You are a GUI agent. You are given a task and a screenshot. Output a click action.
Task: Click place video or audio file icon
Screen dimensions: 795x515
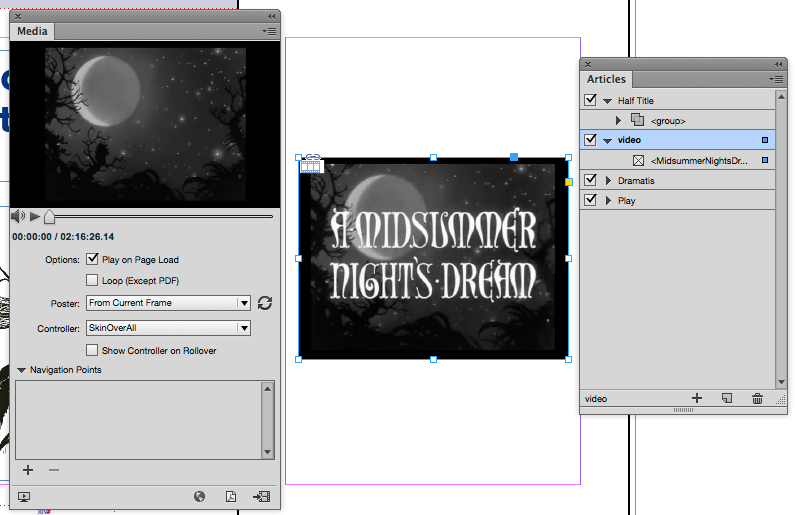(261, 496)
